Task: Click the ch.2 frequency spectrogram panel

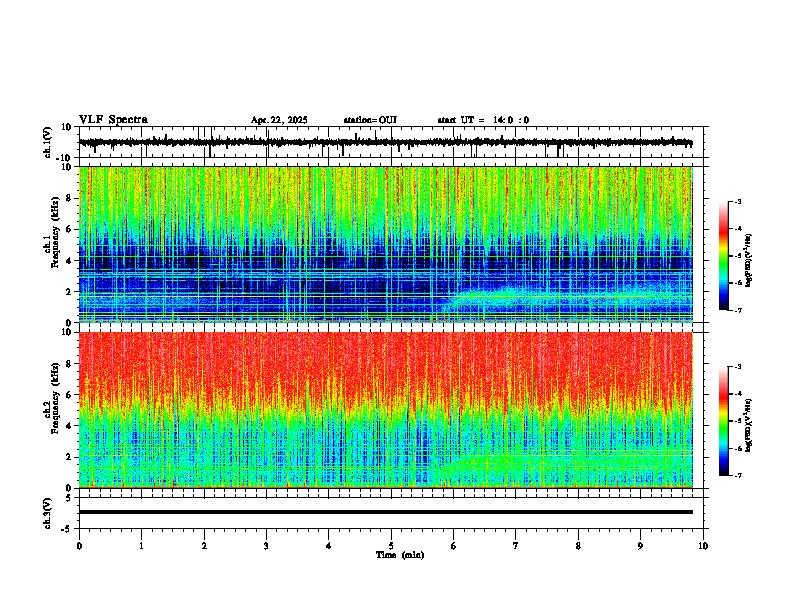Action: point(385,410)
